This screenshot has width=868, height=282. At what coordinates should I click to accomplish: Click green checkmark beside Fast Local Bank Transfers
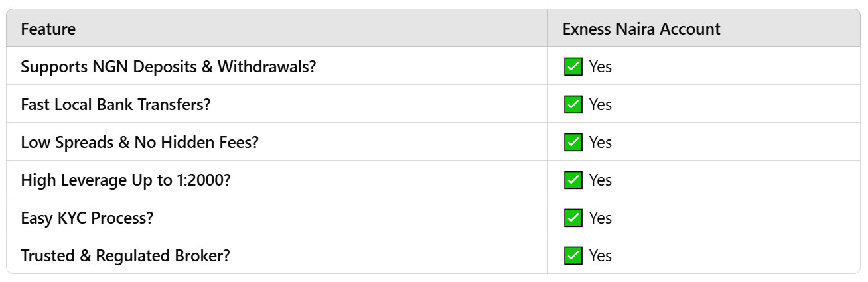[x=573, y=104]
